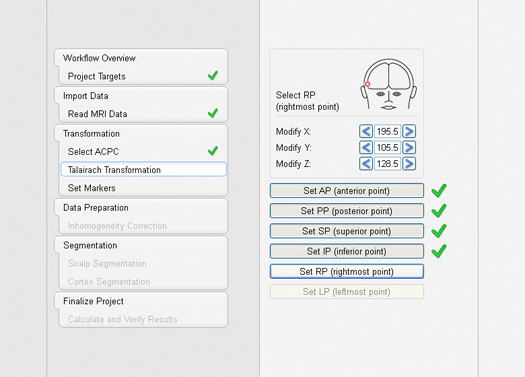Open the Read MRI Data step
525x377 pixels.
pyautogui.click(x=143, y=114)
